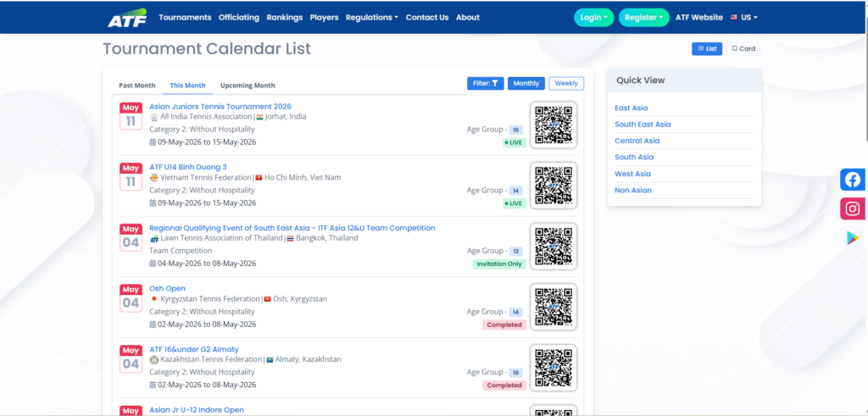Expand the Regulations dropdown menu
Image resolution: width=868 pixels, height=416 pixels.
click(x=372, y=17)
